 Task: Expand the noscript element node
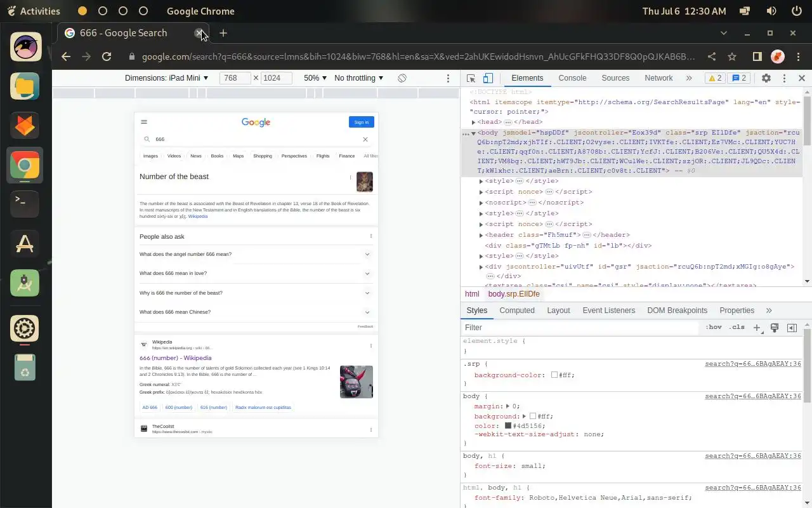pos(481,203)
